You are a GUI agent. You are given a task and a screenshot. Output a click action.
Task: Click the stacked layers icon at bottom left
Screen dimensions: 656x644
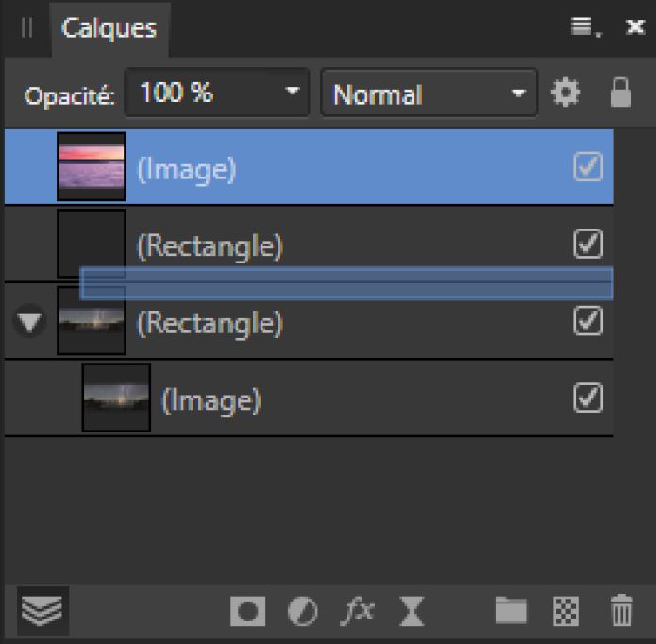pyautogui.click(x=42, y=610)
